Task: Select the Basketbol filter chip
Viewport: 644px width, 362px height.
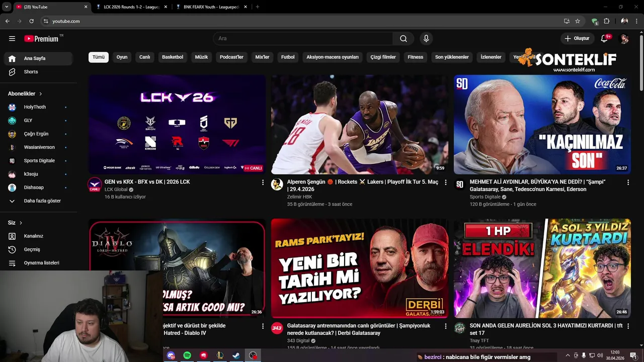Action: pos(173,57)
